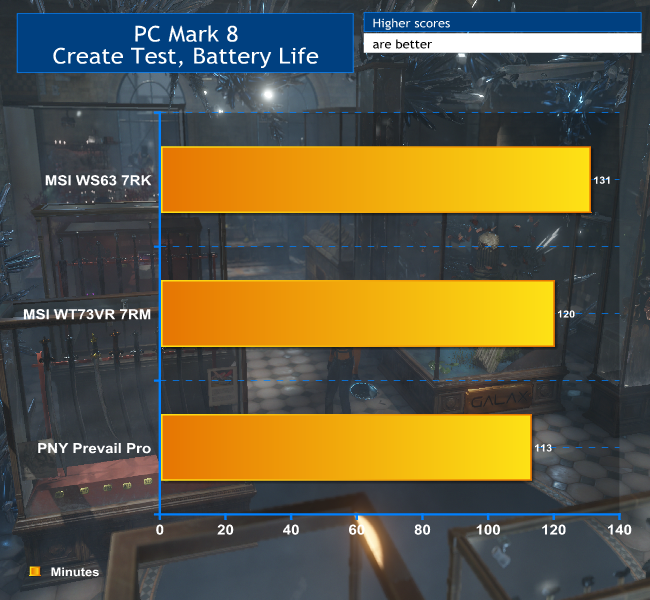This screenshot has width=650, height=600.
Task: Click the value label '131'
Action: [602, 180]
